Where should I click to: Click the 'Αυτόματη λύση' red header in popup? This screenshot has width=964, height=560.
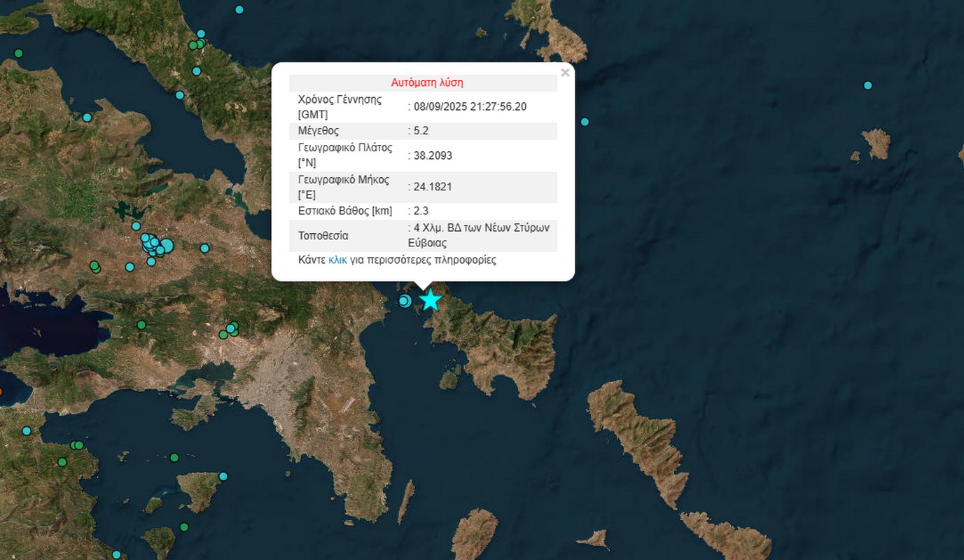coord(427,83)
